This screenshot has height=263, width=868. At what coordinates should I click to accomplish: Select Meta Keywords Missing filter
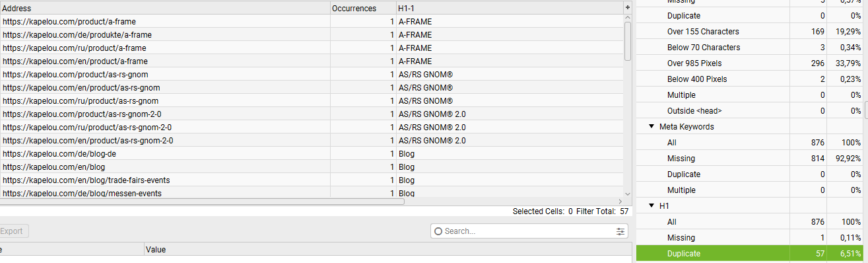pyautogui.click(x=749, y=158)
